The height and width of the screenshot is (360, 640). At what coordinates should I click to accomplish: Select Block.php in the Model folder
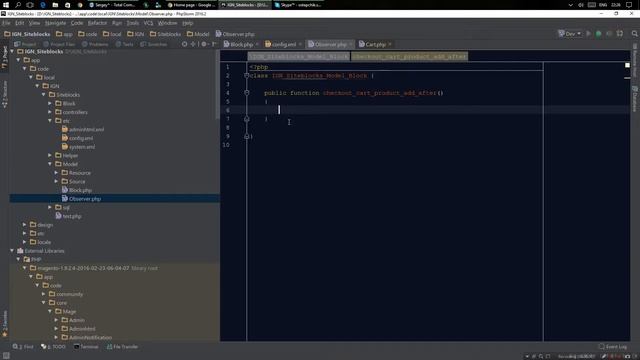coord(77,190)
